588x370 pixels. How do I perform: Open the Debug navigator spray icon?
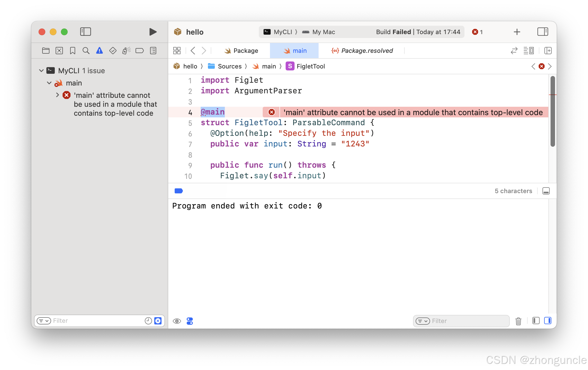[126, 51]
